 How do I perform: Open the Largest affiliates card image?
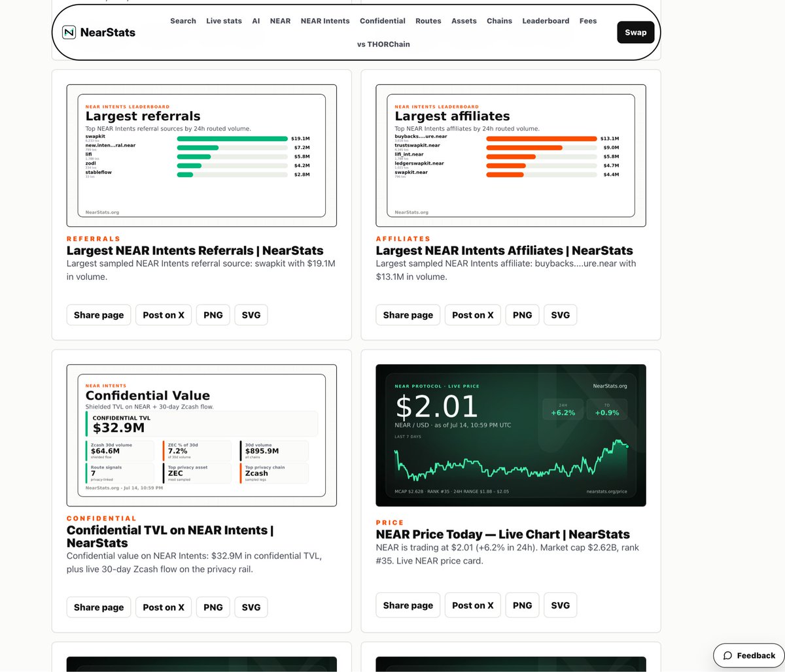[511, 156]
